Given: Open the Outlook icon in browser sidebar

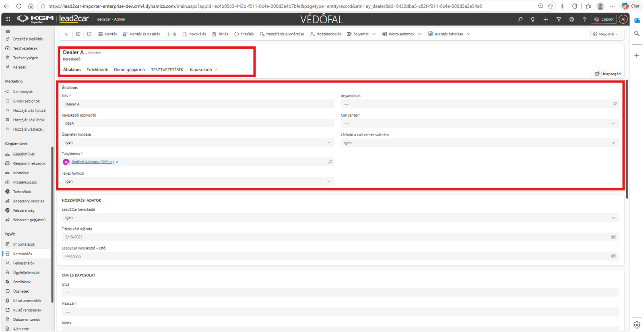Looking at the screenshot, I should tap(637, 20).
